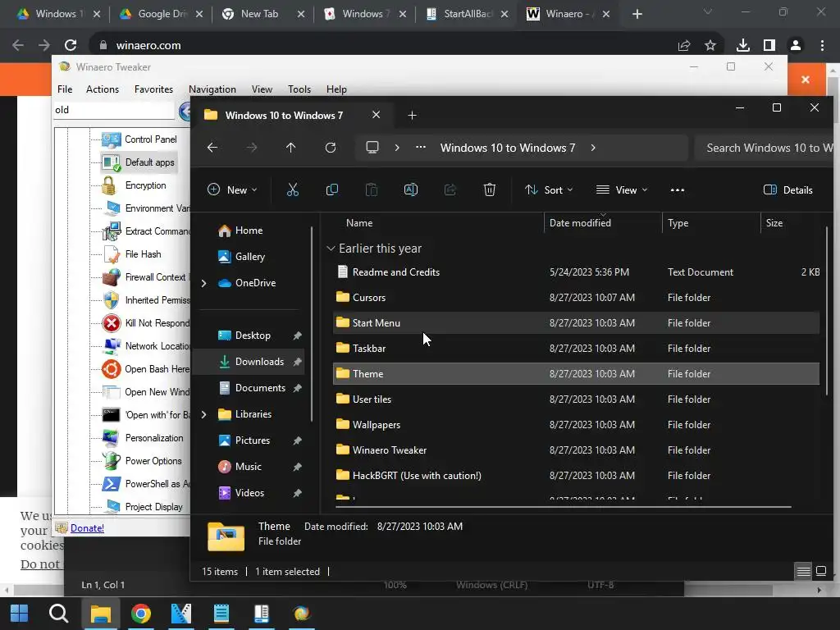Viewport: 840px width, 630px height.
Task: Refresh the Explorer folder view
Action: click(x=331, y=148)
